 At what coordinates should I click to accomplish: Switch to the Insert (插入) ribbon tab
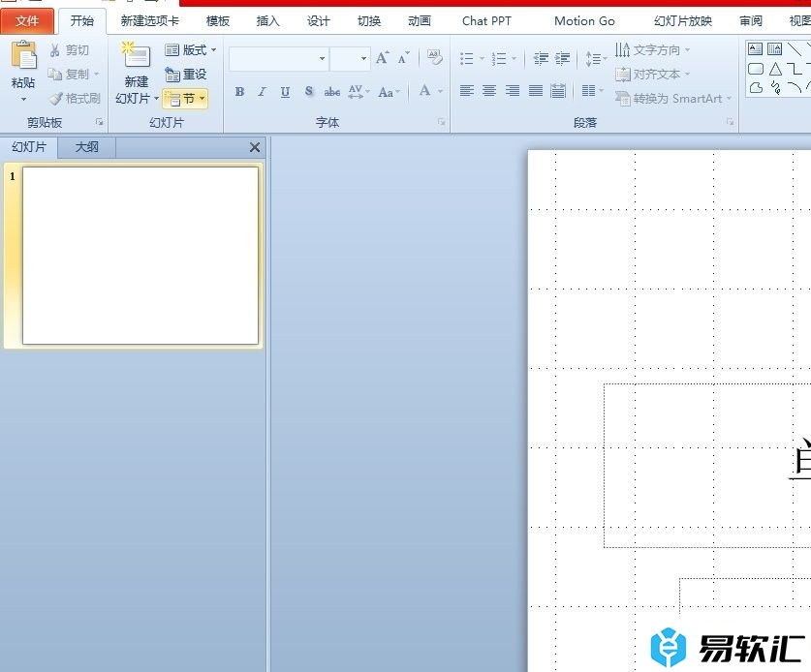tap(267, 21)
